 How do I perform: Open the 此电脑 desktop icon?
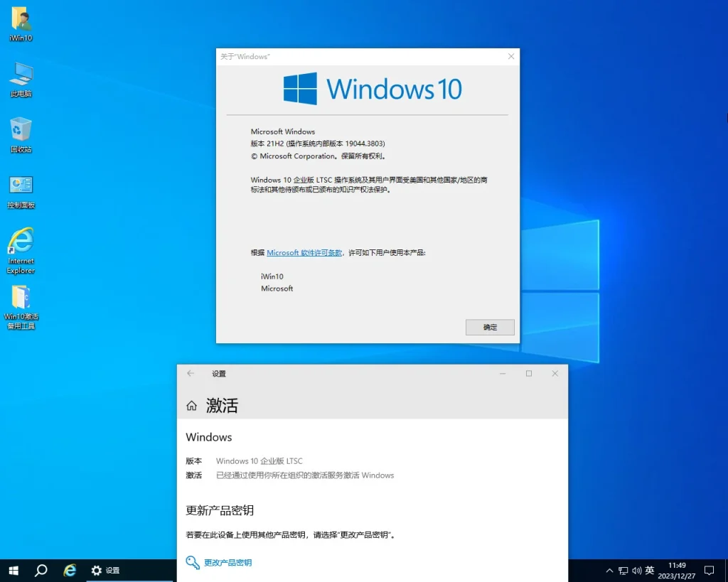tap(21, 80)
